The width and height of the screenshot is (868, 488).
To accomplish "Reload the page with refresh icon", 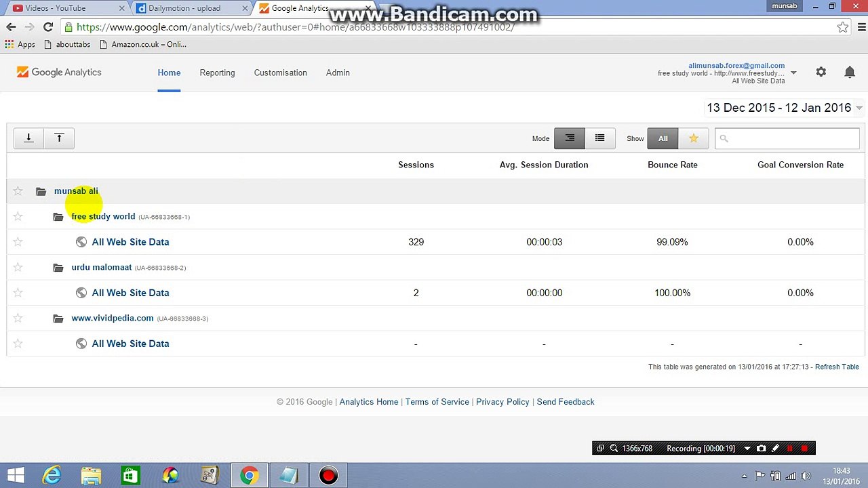I will click(47, 27).
